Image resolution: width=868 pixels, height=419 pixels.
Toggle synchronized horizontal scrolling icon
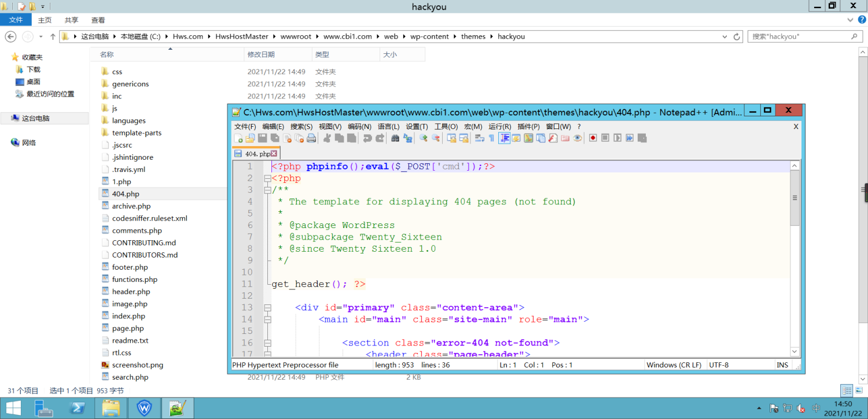tap(464, 138)
